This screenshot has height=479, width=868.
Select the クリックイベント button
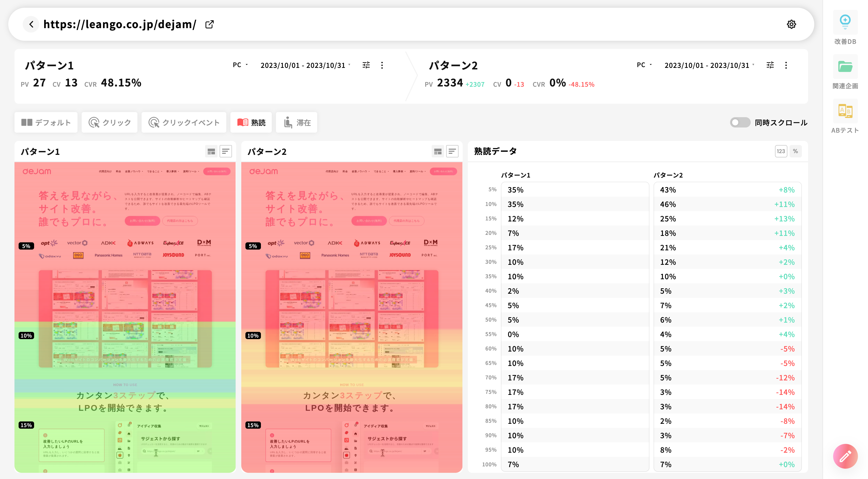pos(184,123)
